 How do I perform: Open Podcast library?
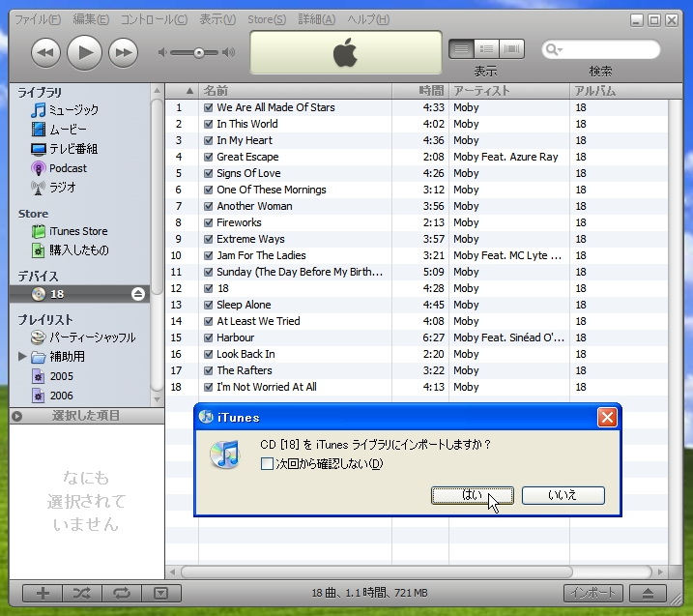(x=59, y=168)
